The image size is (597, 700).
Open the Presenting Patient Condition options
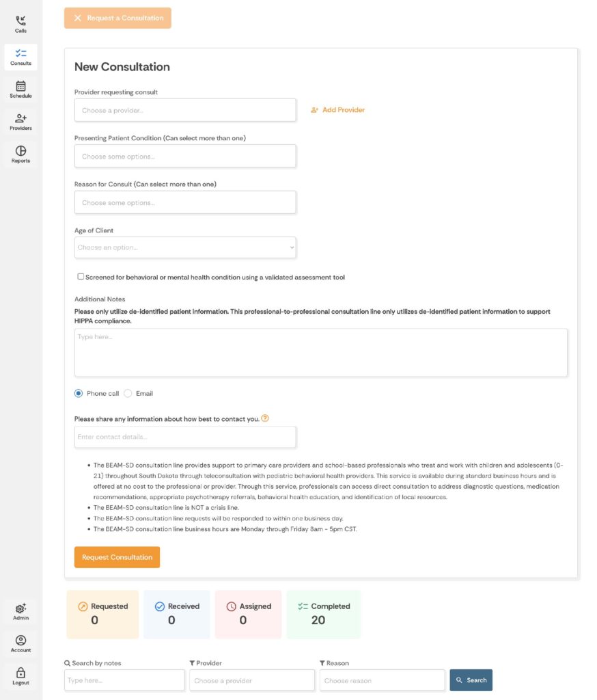click(x=185, y=157)
